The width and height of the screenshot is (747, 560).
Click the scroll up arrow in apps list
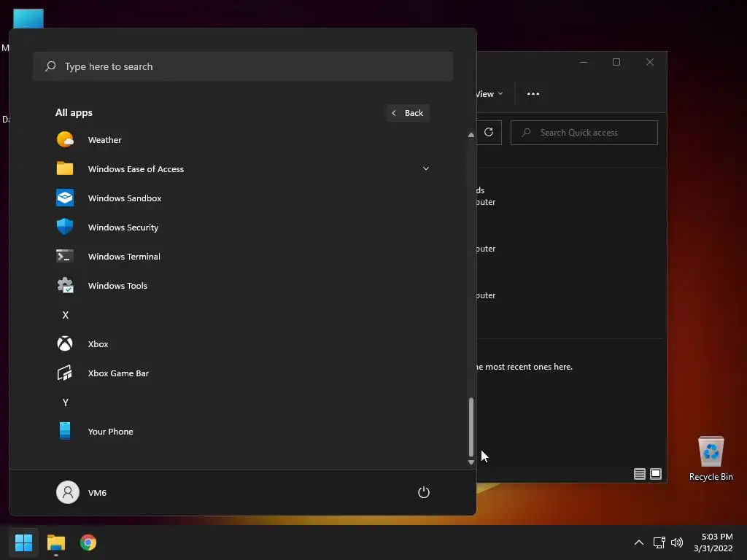471,135
